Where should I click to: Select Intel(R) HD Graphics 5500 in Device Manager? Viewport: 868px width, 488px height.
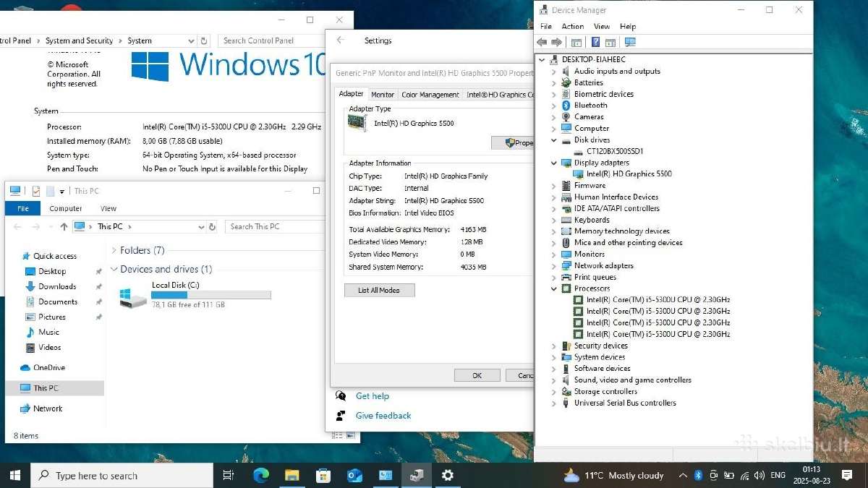[629, 174]
